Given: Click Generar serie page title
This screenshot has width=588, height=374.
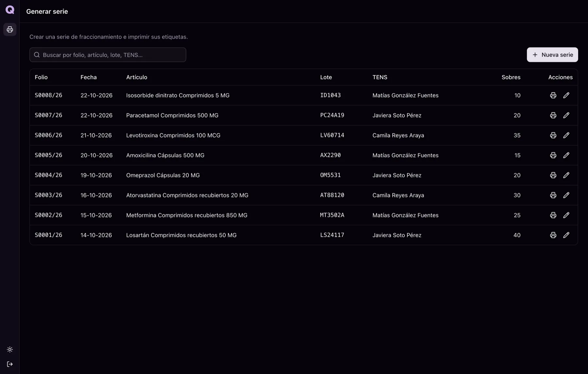Looking at the screenshot, I should tap(47, 11).
